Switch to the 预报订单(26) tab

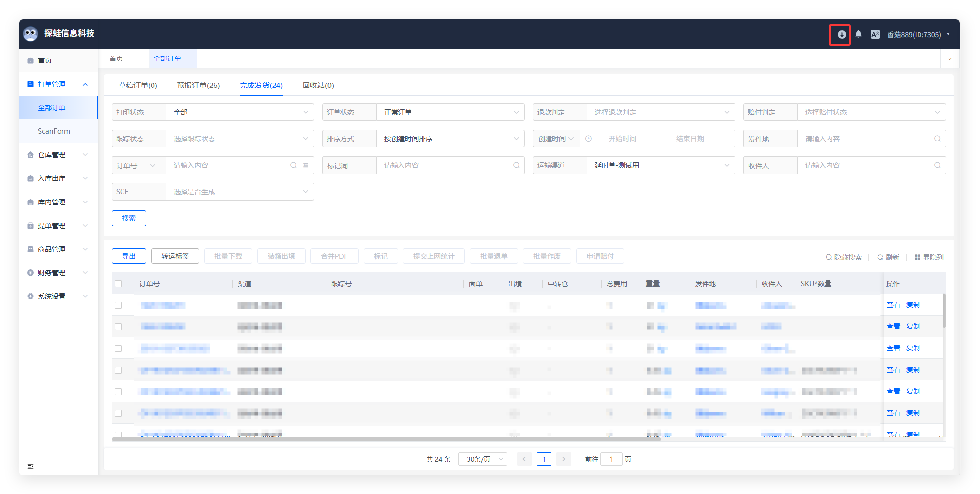198,86
